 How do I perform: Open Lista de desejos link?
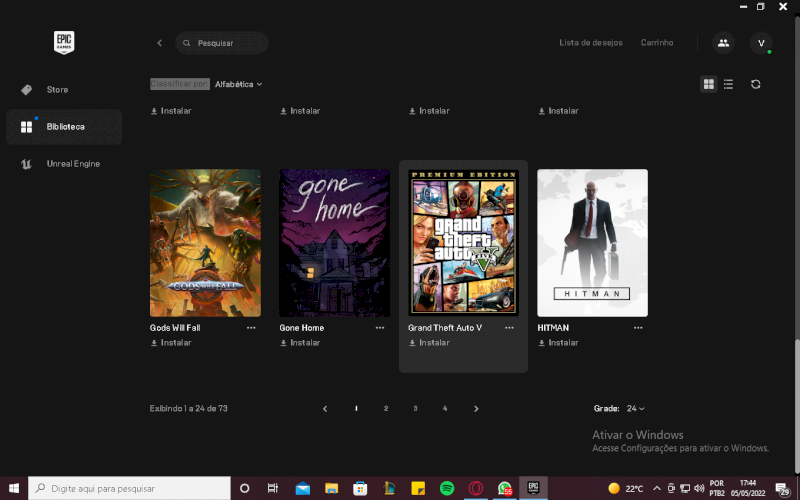click(x=590, y=43)
